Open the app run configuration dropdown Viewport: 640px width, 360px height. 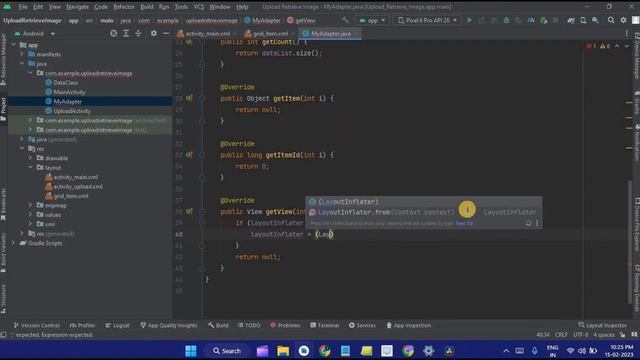(372, 20)
